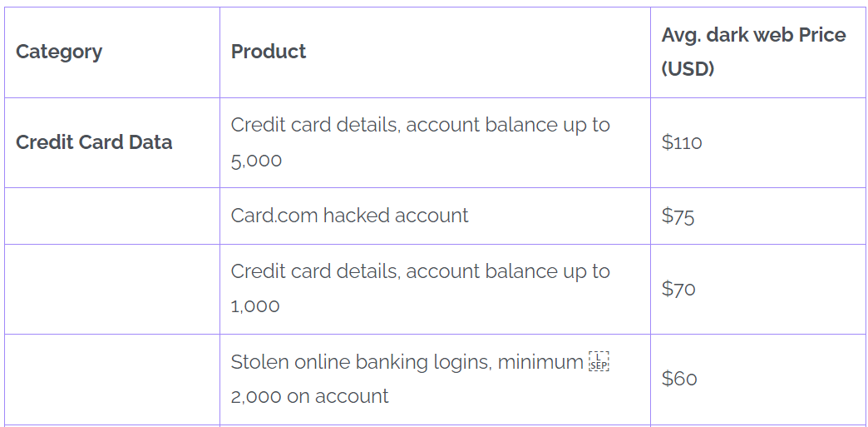Click the "1,000" amount text
The image size is (868, 427).
[x=255, y=306]
